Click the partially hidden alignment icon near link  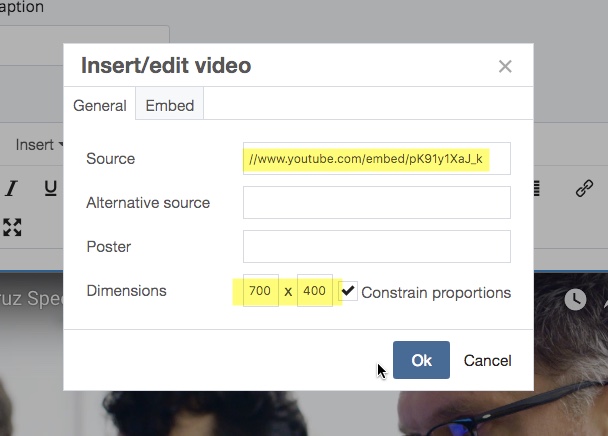pyautogui.click(x=537, y=189)
